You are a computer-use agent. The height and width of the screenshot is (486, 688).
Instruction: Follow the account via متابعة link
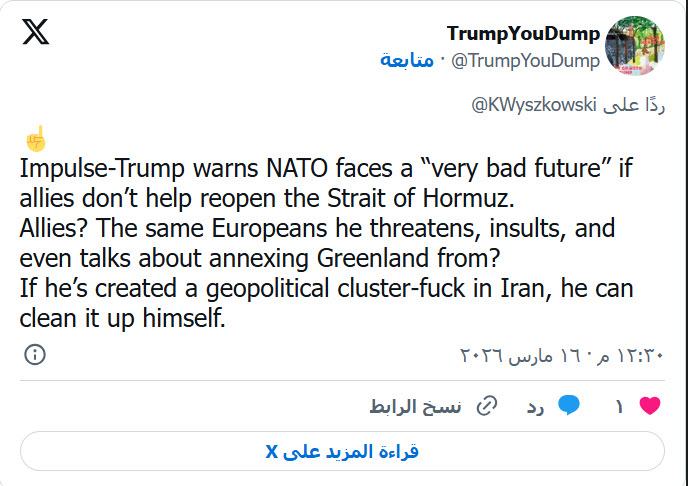[408, 60]
